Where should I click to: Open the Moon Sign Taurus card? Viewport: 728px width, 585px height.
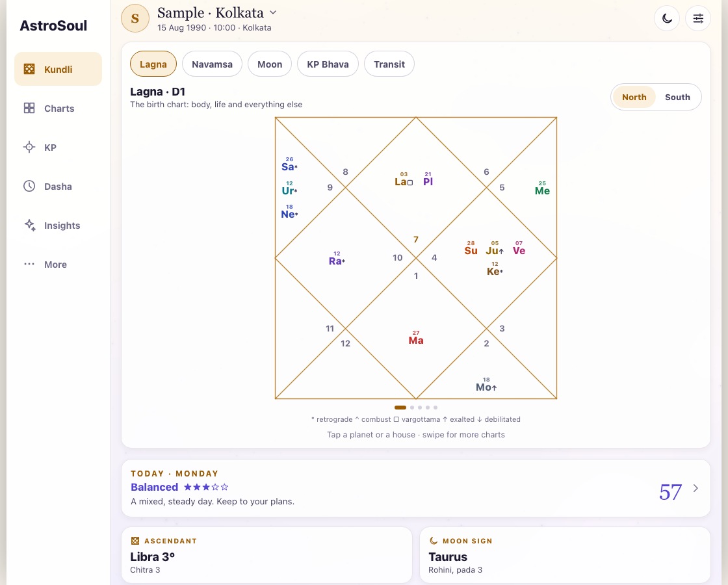point(565,555)
